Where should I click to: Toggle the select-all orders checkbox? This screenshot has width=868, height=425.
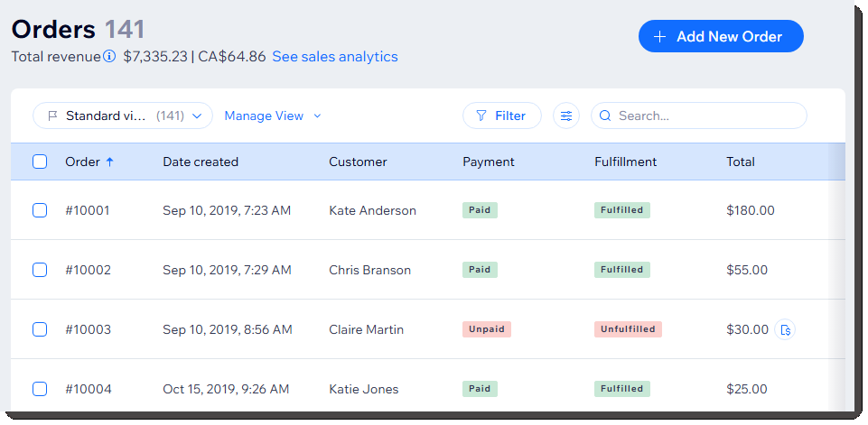pos(40,162)
